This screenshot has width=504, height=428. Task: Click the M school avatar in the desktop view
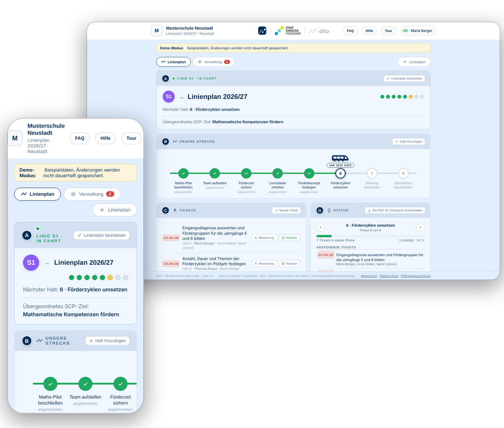157,31
